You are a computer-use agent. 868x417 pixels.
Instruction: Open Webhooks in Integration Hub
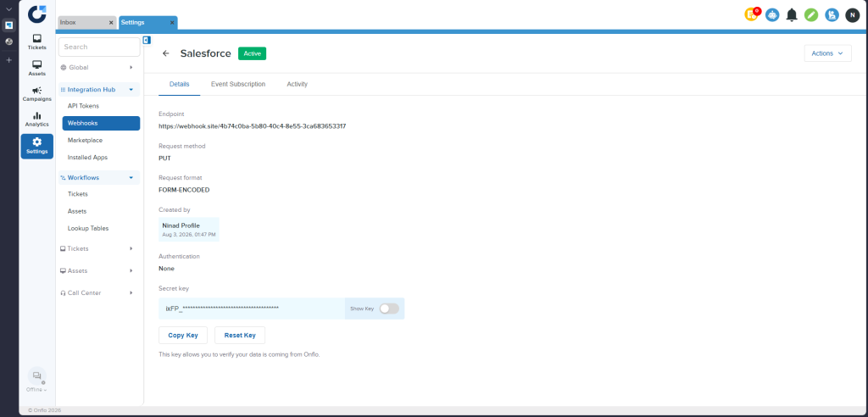pyautogui.click(x=101, y=123)
